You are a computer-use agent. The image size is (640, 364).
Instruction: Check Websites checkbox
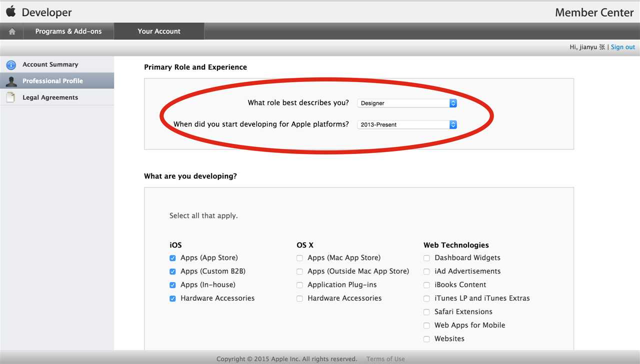click(426, 339)
